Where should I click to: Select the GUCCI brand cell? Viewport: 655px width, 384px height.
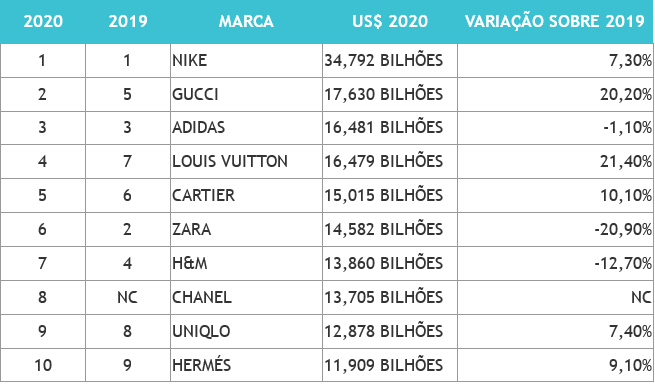[246, 94]
